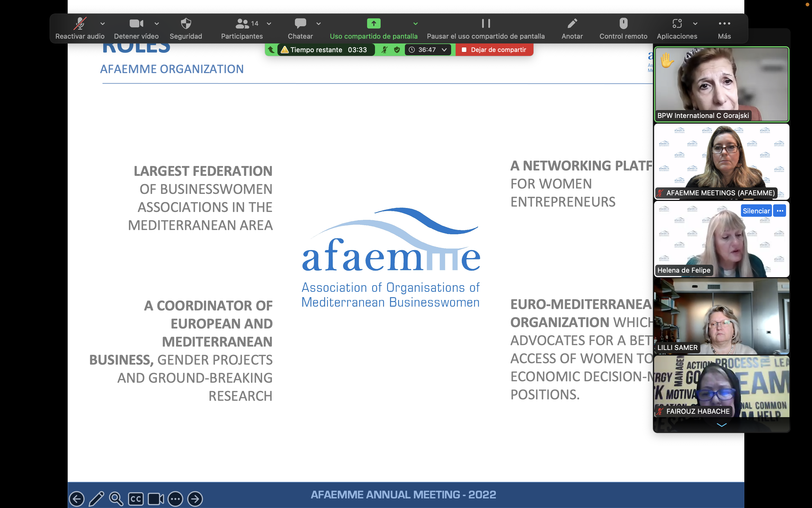Click the green Uso compartido de pantalla icon
The image size is (812, 508).
point(374,23)
